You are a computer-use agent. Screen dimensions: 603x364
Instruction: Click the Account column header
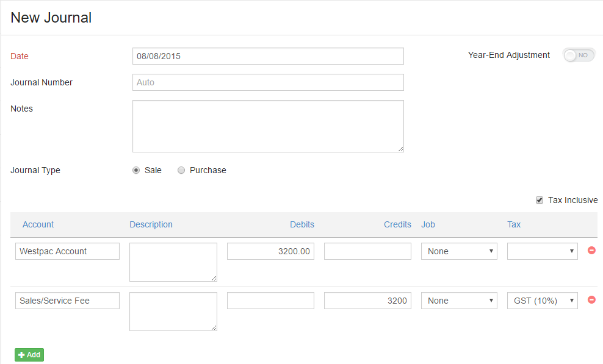(x=38, y=224)
